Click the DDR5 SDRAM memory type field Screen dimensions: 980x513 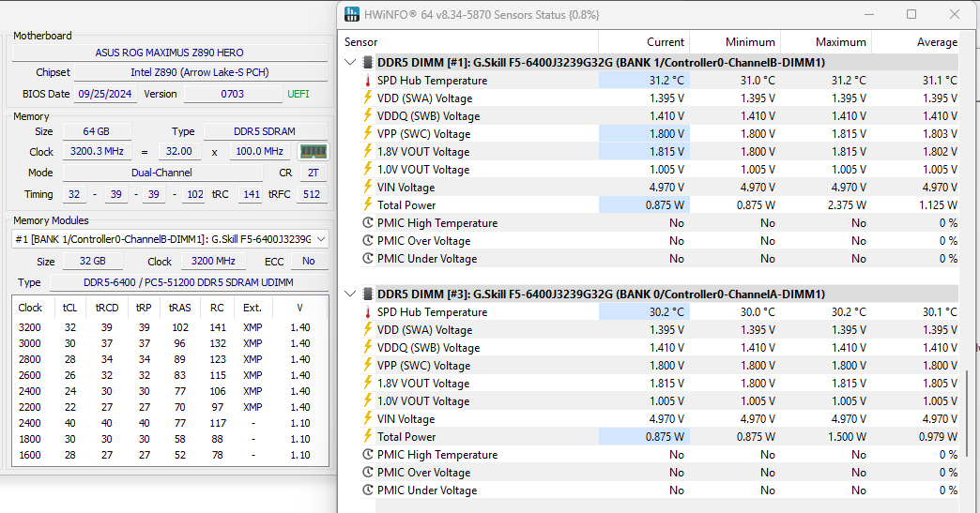[265, 131]
